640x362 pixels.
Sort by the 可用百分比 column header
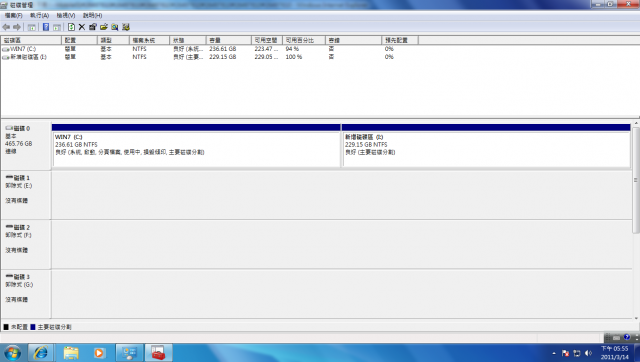click(304, 40)
